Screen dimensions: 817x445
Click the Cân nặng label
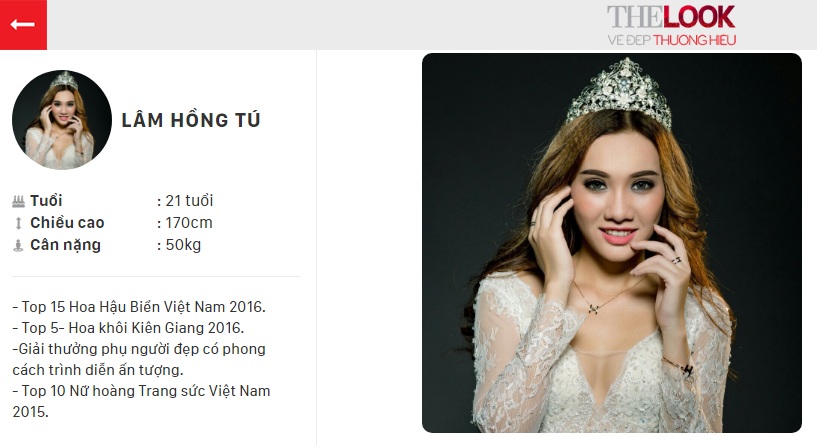tap(66, 245)
